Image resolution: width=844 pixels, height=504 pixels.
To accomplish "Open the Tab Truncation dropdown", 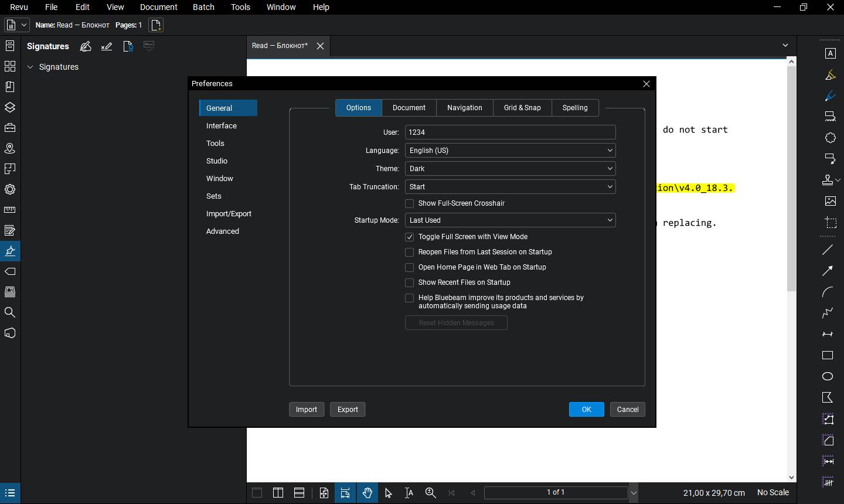I will pyautogui.click(x=511, y=187).
